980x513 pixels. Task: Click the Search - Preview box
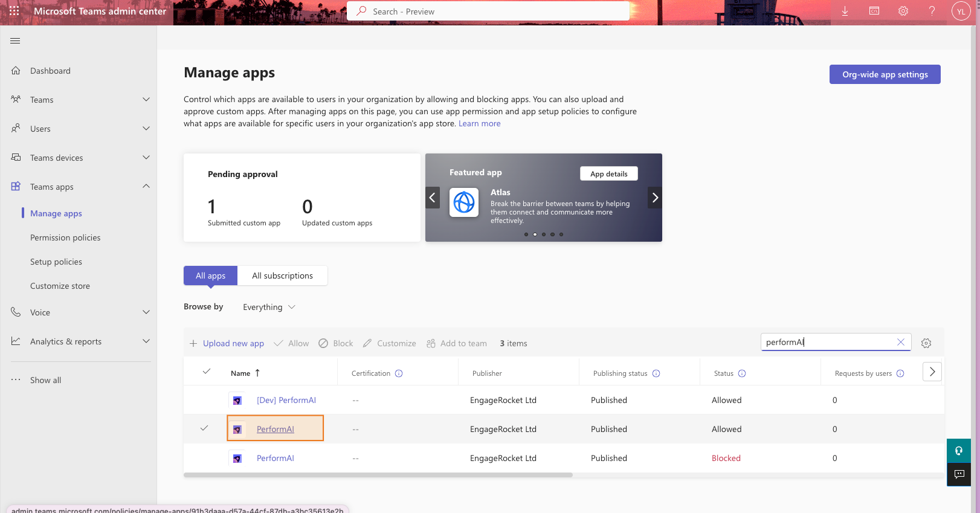488,11
